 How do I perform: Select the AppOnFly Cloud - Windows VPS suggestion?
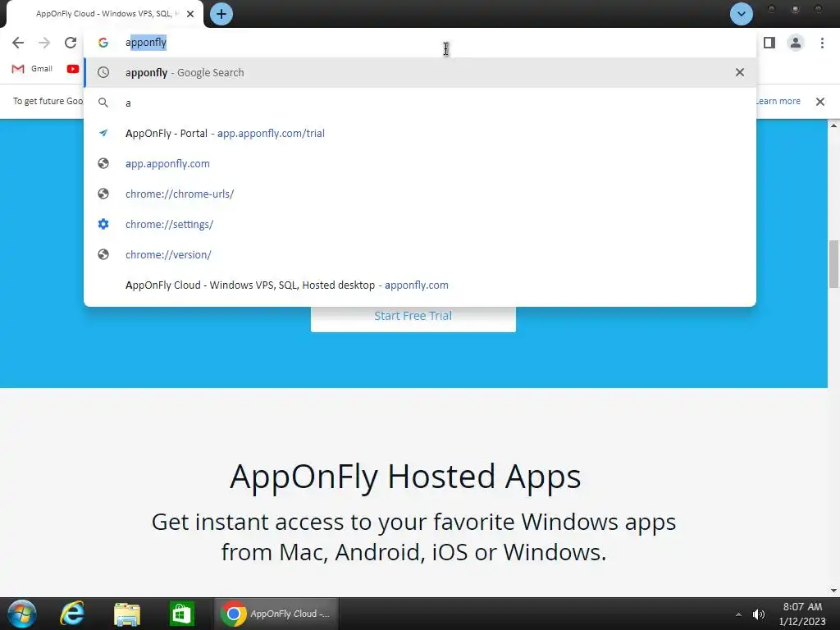[420, 285]
